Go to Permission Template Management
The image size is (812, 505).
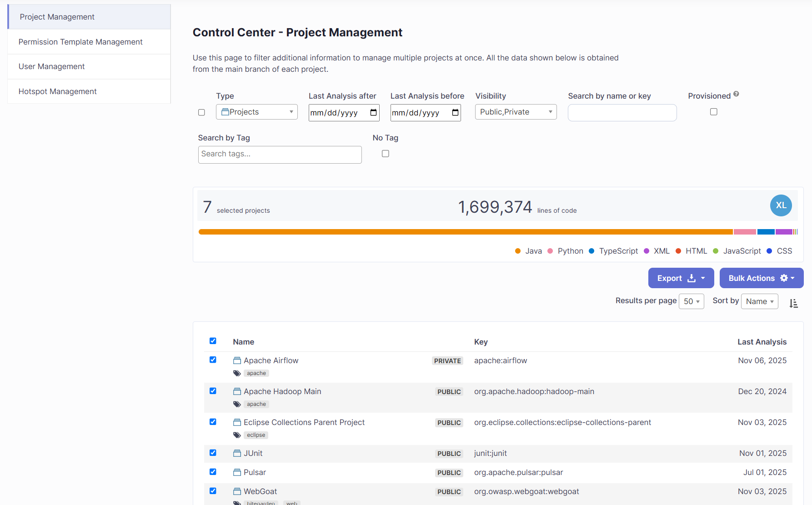[x=80, y=42]
